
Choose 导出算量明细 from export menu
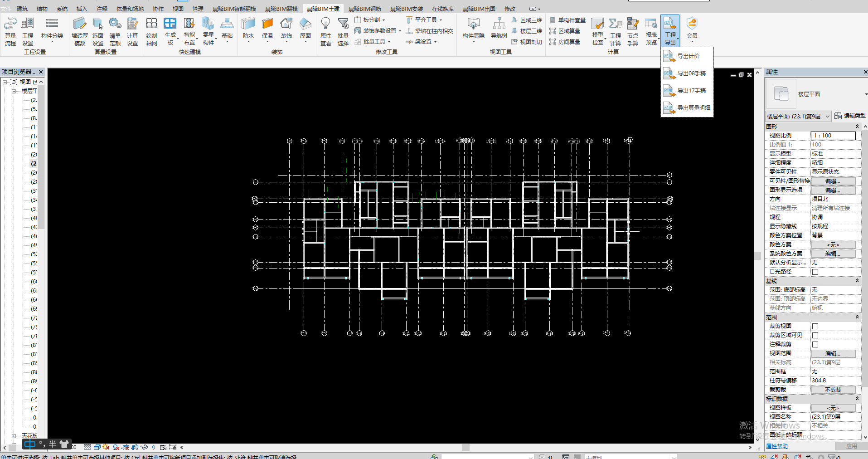point(688,108)
